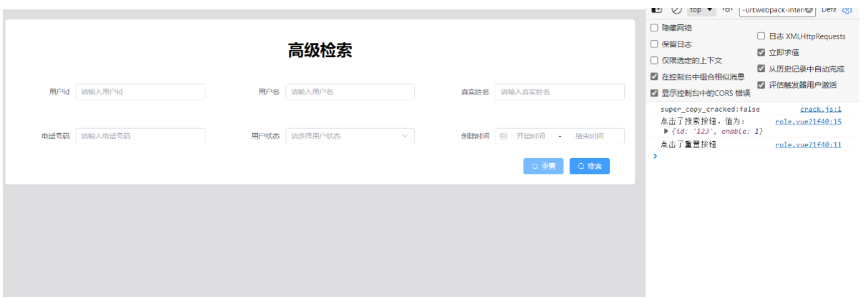Enable 日志 XMLHttpRequests checkbox
The image size is (868, 299).
click(761, 36)
